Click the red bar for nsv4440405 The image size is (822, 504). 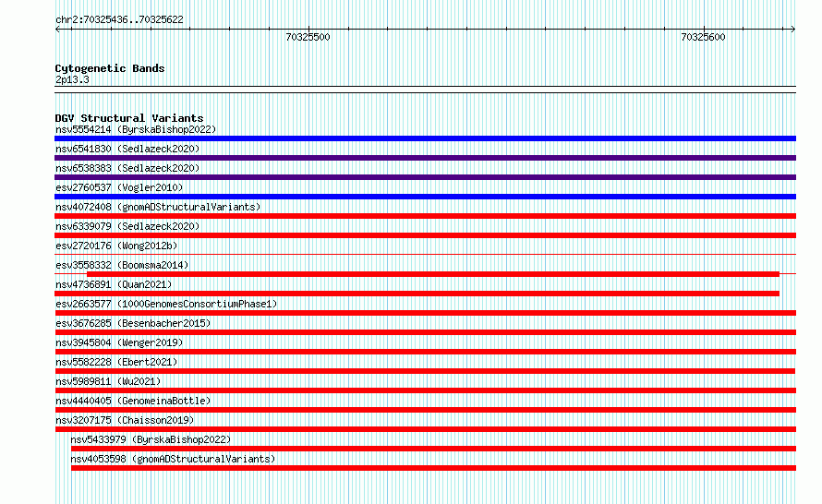click(x=425, y=410)
